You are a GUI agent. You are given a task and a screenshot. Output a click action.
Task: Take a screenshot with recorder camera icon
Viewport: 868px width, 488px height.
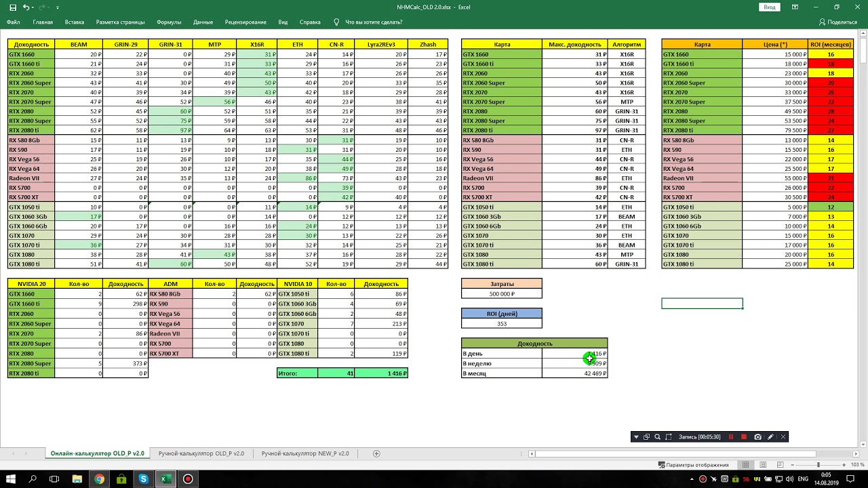pos(757,437)
